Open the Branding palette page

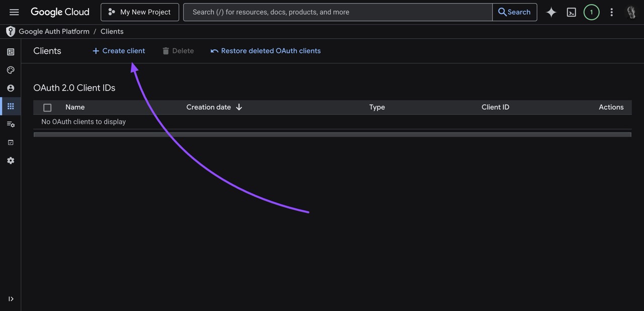pyautogui.click(x=10, y=69)
